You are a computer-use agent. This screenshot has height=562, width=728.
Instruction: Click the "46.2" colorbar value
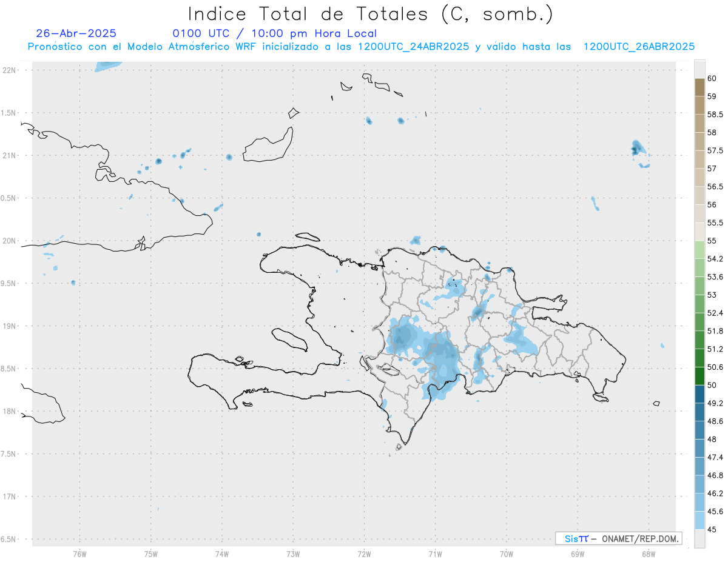point(715,493)
